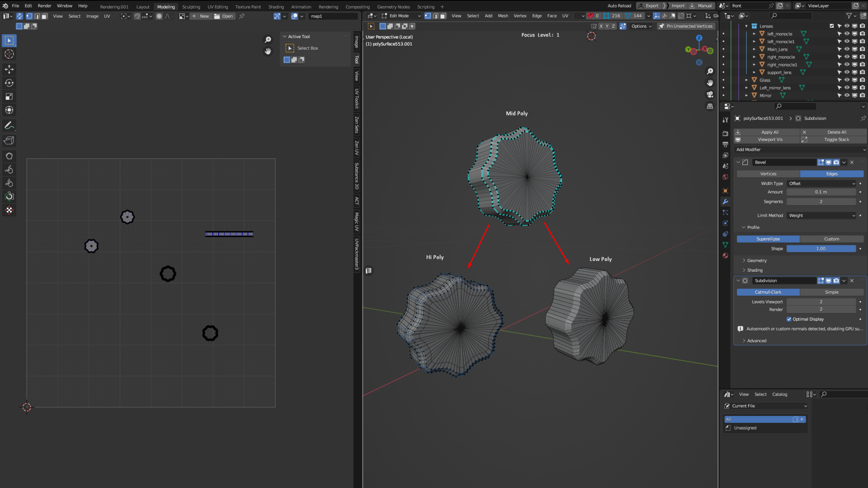The height and width of the screenshot is (488, 868).
Task: Select the Annotate tool in UV toolbar
Action: (9, 125)
